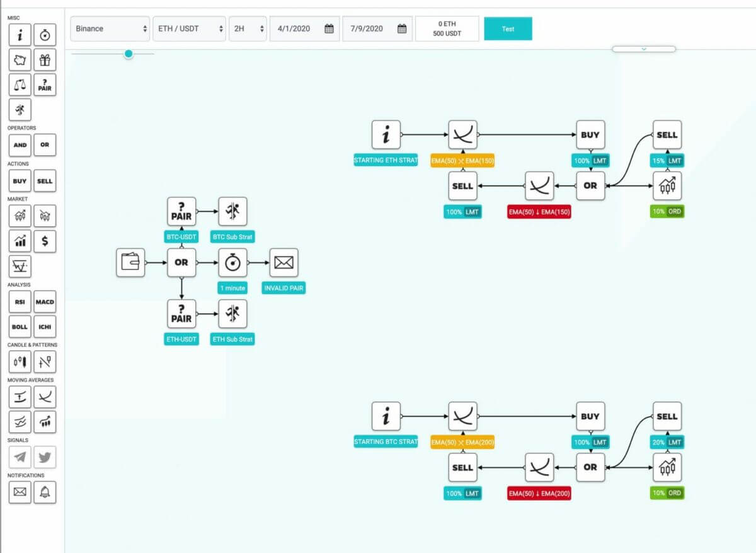Click the Test button
756x553 pixels.
click(508, 29)
